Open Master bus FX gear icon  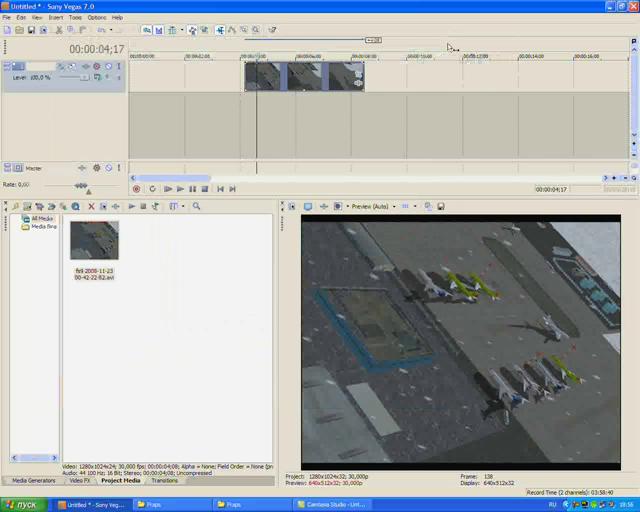[x=97, y=168]
